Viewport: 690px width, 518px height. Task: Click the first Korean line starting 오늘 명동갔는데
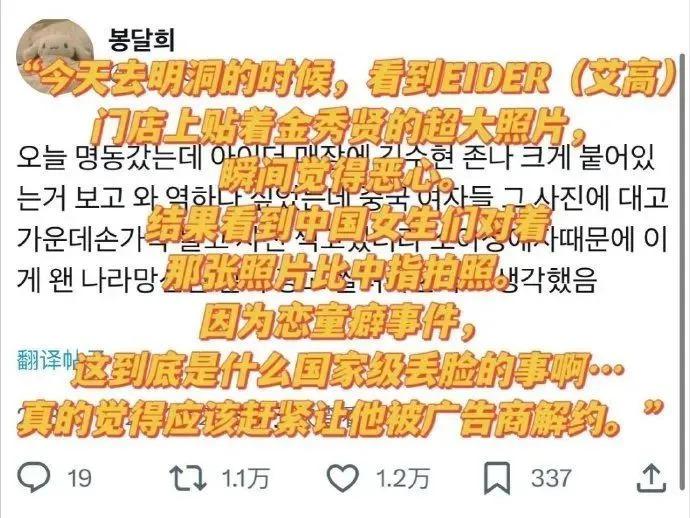[336, 158]
